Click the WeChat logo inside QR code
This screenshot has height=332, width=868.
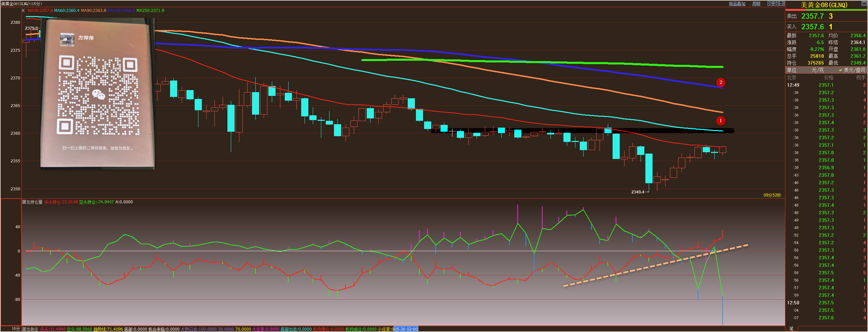coord(98,95)
